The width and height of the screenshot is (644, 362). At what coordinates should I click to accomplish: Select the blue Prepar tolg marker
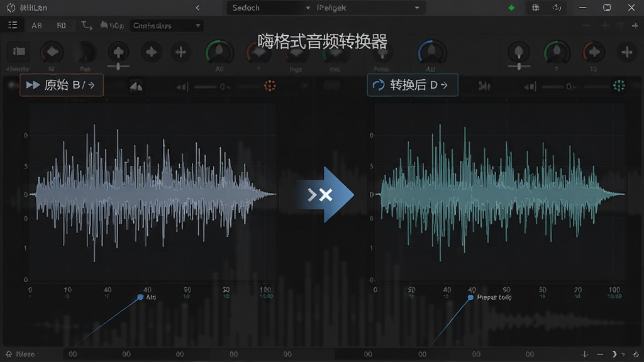470,297
